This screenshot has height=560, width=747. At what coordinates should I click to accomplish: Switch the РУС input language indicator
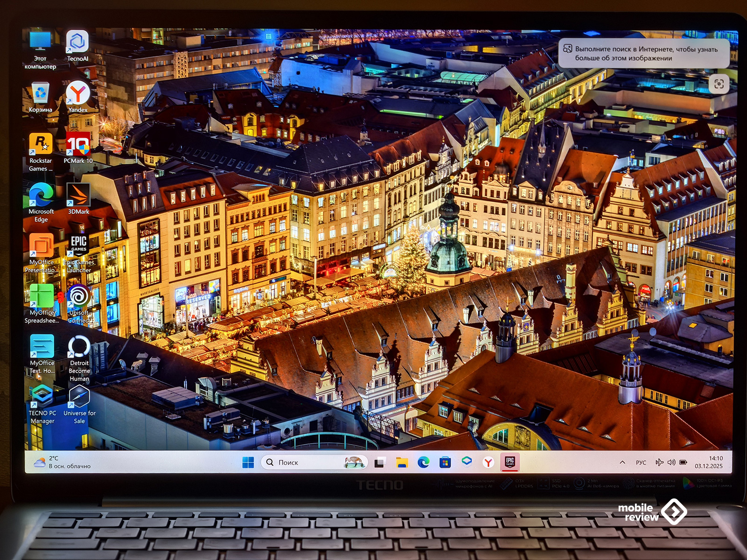[641, 462]
